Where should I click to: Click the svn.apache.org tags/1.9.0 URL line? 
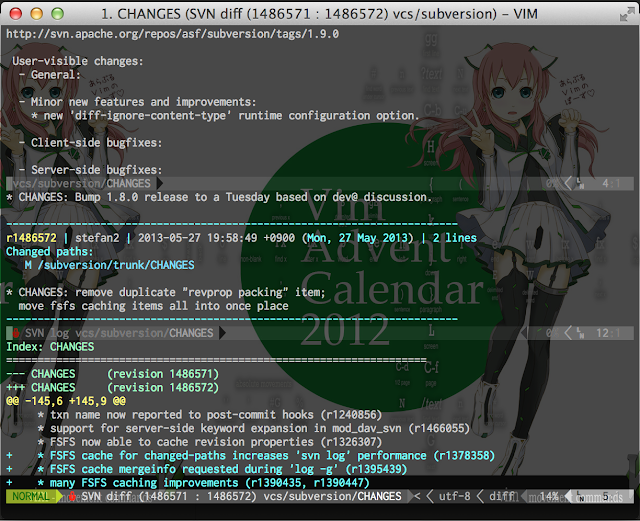(x=172, y=34)
